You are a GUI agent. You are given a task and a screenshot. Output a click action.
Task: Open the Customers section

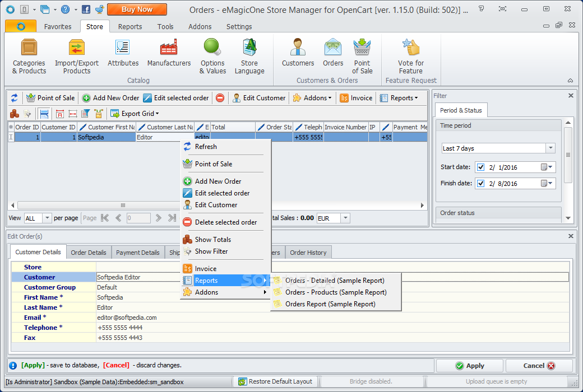point(298,53)
